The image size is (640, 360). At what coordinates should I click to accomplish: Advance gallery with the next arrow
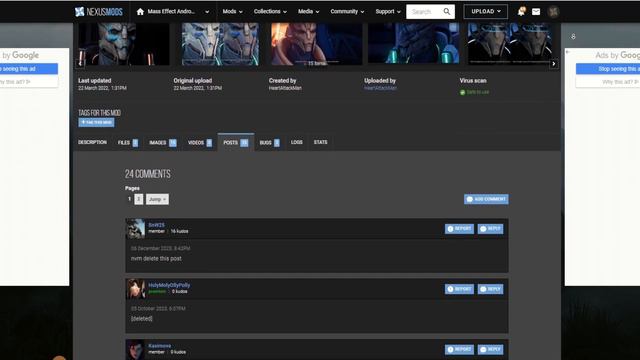[x=553, y=64]
